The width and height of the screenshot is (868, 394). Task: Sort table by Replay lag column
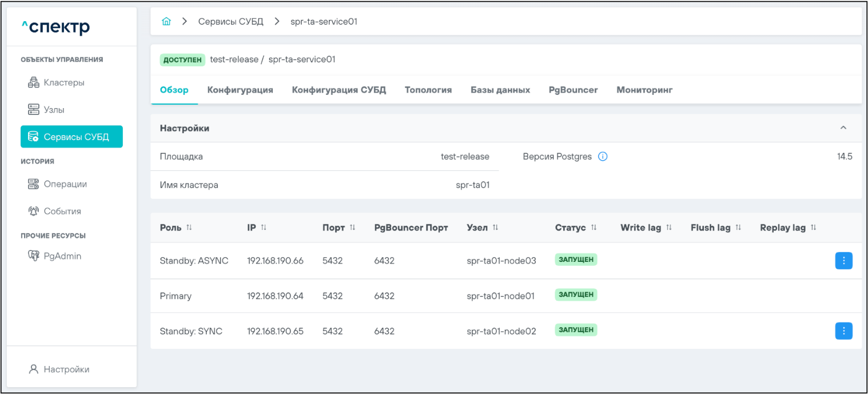point(813,228)
